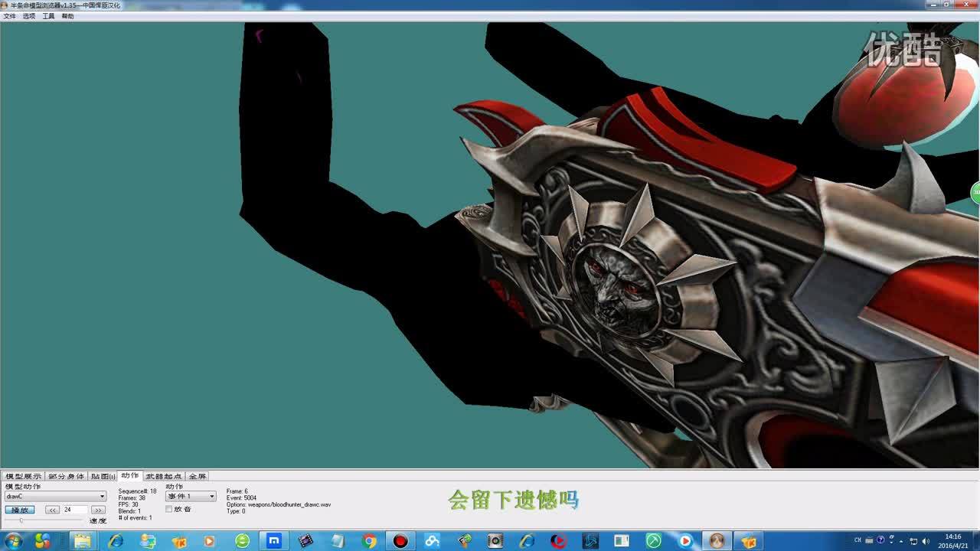980x551 pixels.
Task: Open the camera capture app in taskbar
Action: tap(495, 541)
